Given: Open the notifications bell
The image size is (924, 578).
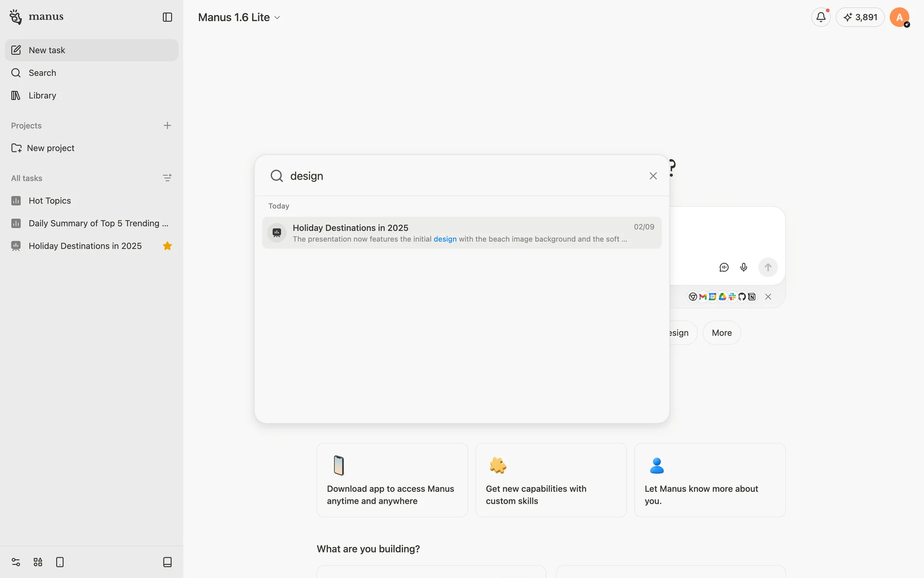Looking at the screenshot, I should (821, 17).
